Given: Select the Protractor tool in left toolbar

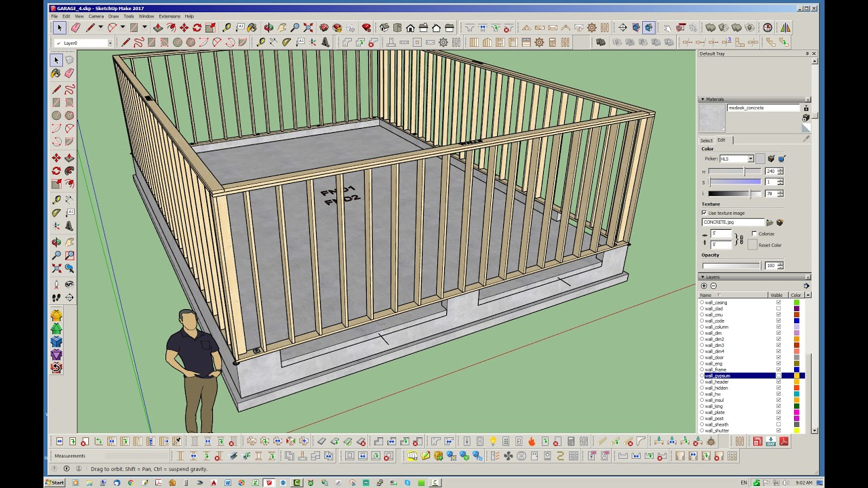Looking at the screenshot, I should [56, 213].
